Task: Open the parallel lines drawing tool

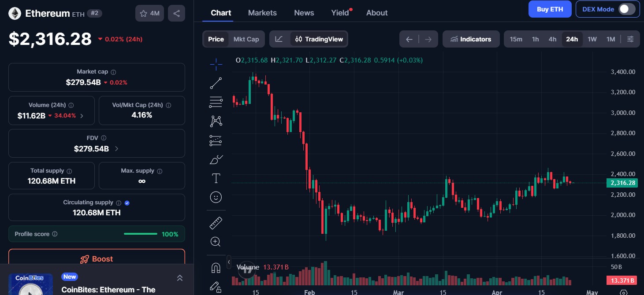Action: pyautogui.click(x=216, y=102)
